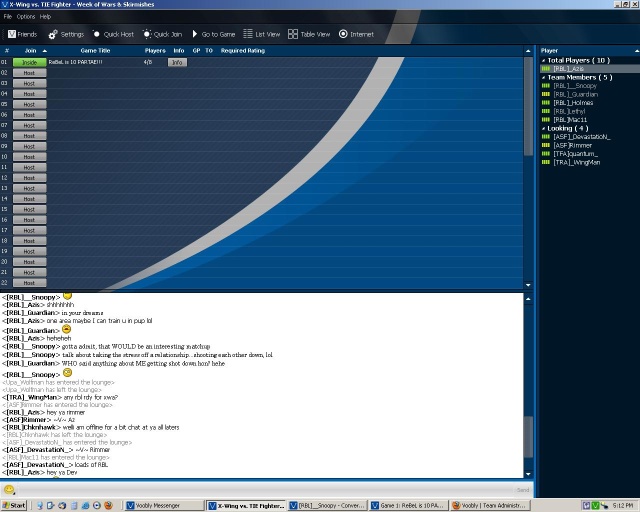The width and height of the screenshot is (640, 512).
Task: Click connection bars icon beside [RBL]_Guardian
Action: tap(546, 94)
